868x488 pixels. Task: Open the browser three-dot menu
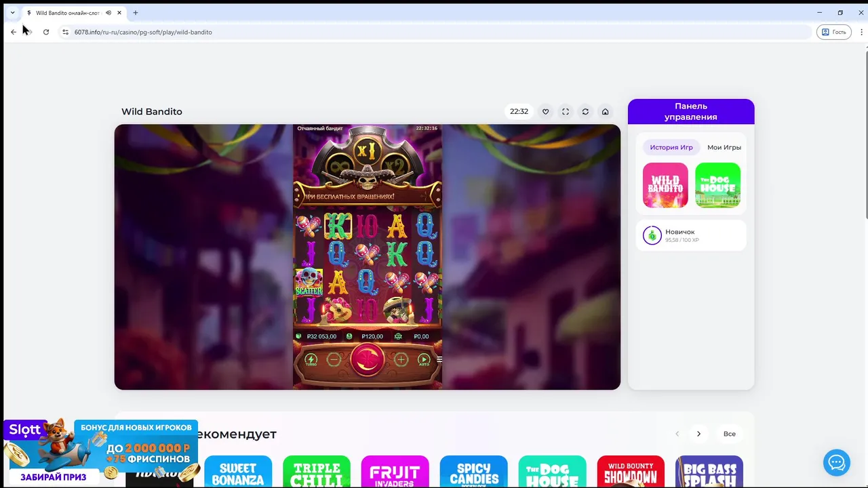[x=861, y=32]
